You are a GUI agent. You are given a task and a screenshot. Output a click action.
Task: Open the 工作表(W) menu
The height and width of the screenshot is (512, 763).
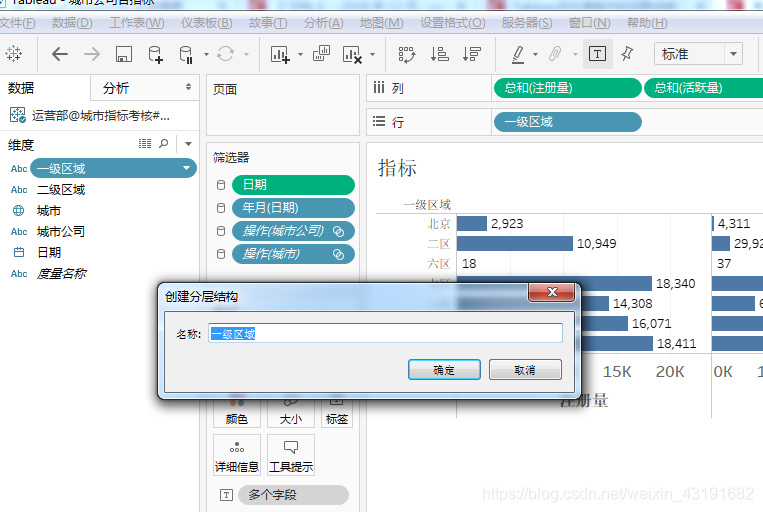(137, 23)
